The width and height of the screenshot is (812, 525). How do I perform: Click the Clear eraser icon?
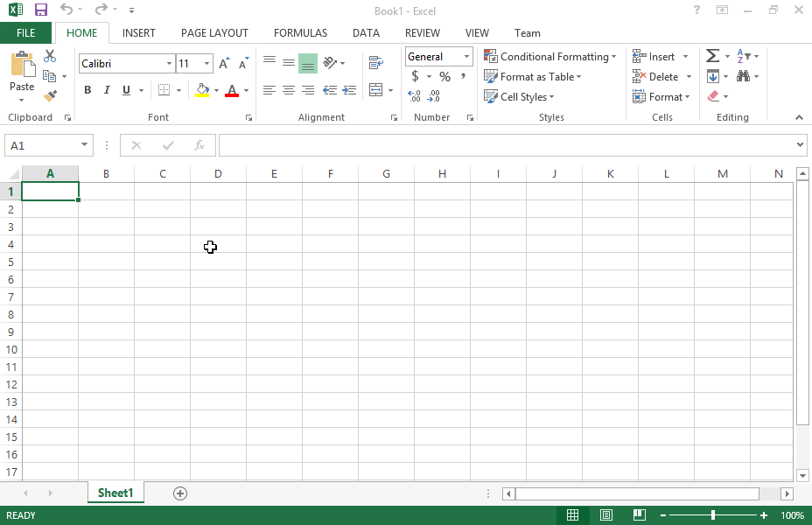[713, 96]
